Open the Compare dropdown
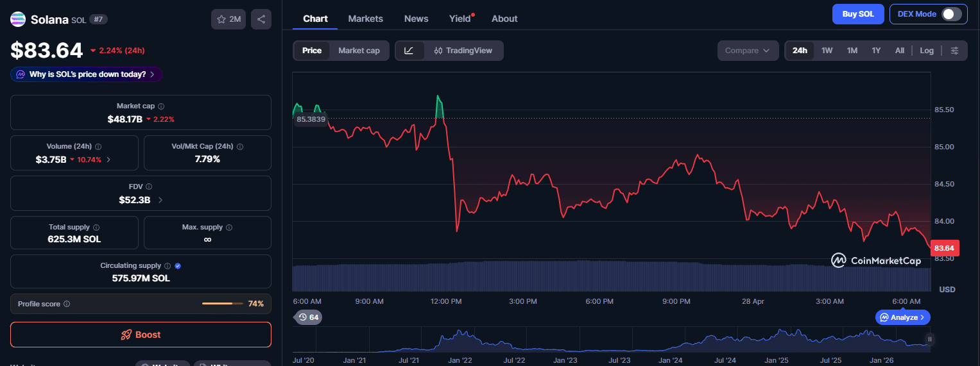This screenshot has width=980, height=366. (748, 51)
